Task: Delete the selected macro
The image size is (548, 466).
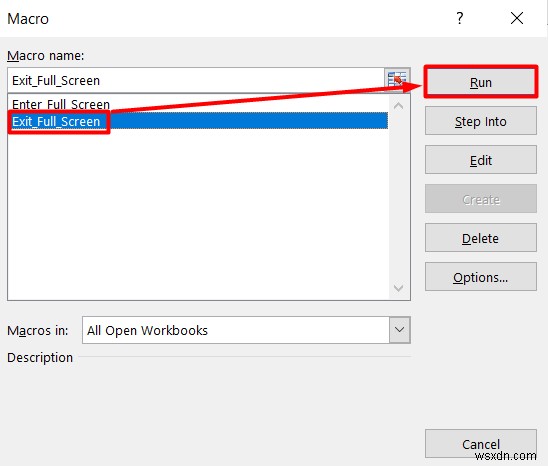Action: (x=481, y=238)
